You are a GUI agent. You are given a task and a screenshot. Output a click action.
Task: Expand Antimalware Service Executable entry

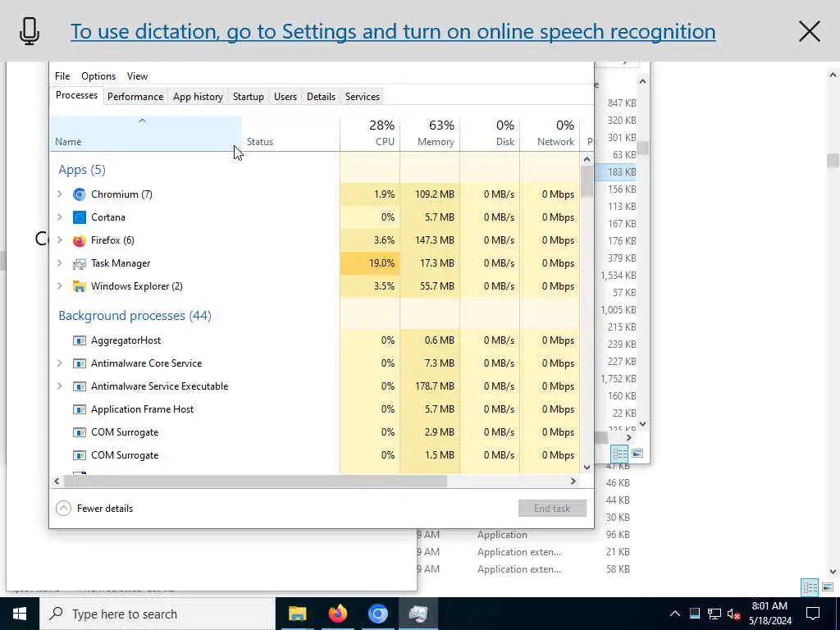tap(60, 387)
